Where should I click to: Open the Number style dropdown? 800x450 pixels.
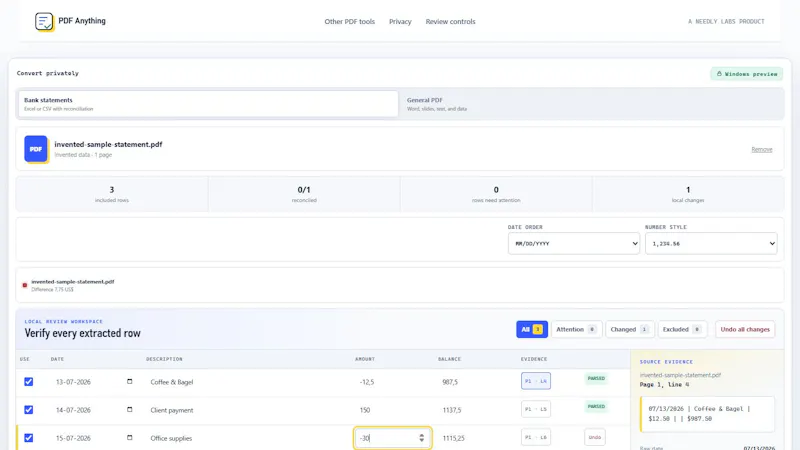click(711, 243)
